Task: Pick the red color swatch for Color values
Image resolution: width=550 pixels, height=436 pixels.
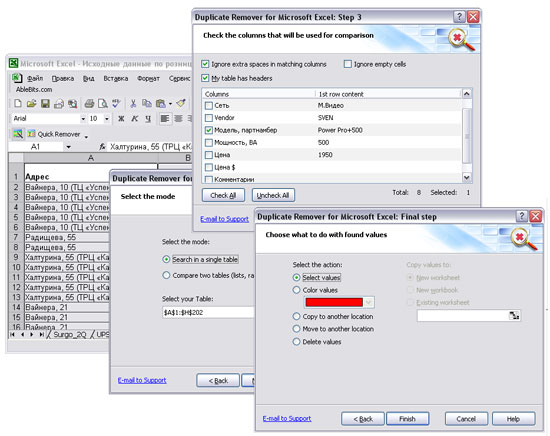Action: pos(334,302)
